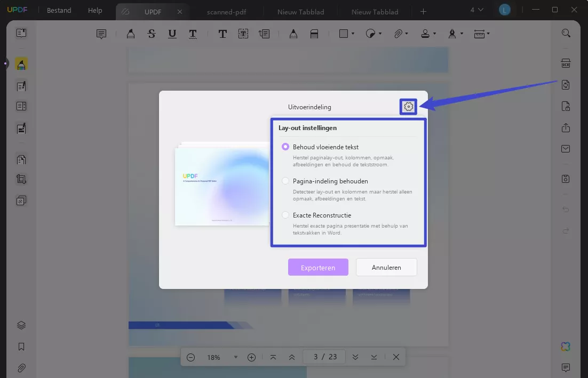Open Crop pages tool in sidebar

21,179
